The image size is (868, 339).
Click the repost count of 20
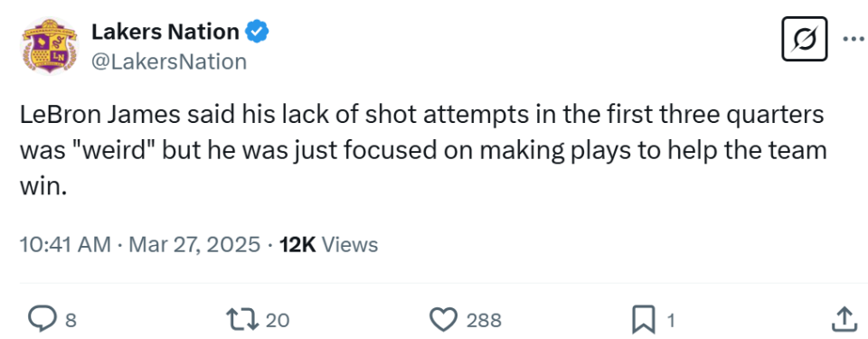(278, 320)
